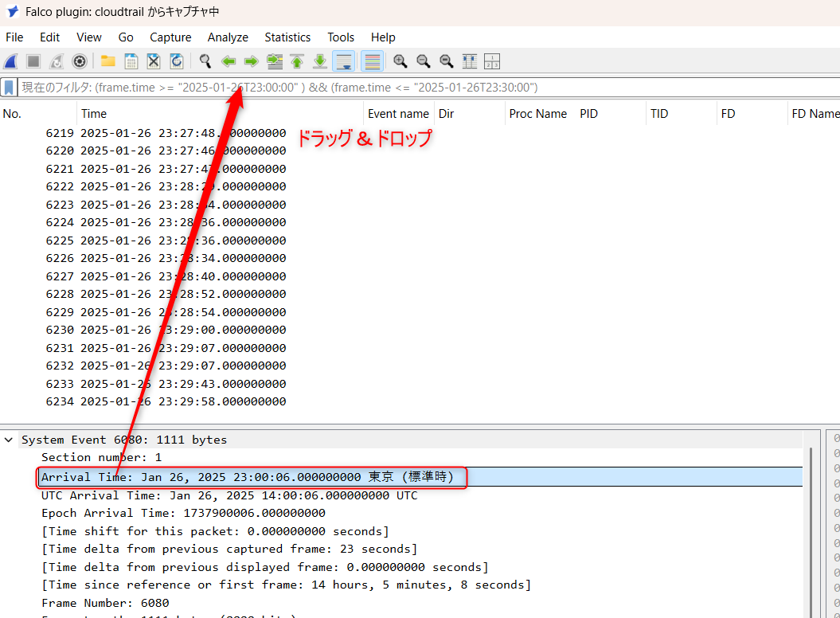Select event row 6222
The width and height of the screenshot is (840, 618).
click(x=420, y=186)
